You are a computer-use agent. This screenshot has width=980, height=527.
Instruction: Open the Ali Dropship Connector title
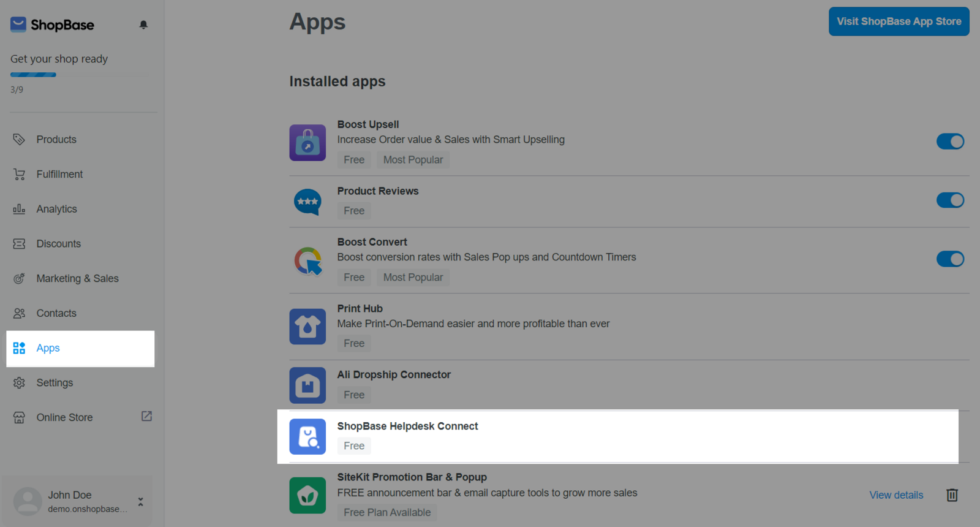[x=394, y=374]
